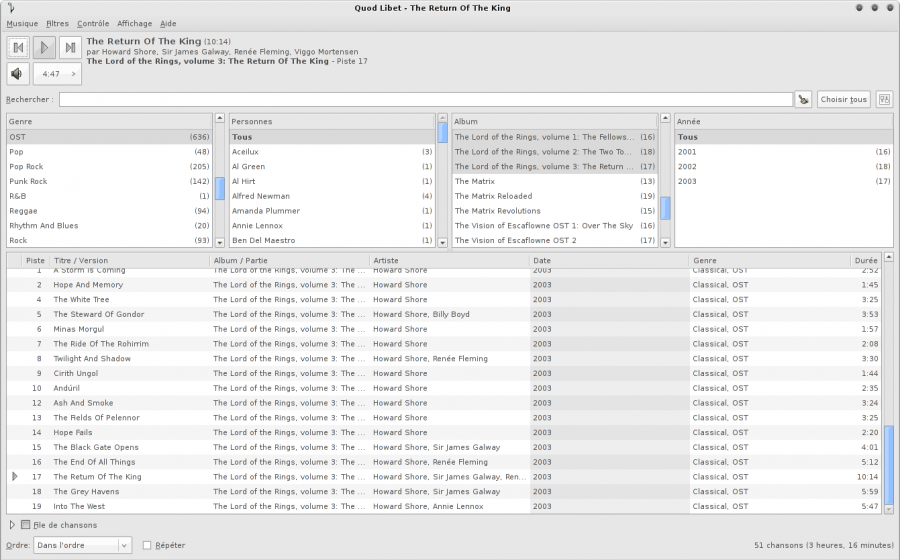
Task: Open the Contrôle menu
Action: pos(93,24)
